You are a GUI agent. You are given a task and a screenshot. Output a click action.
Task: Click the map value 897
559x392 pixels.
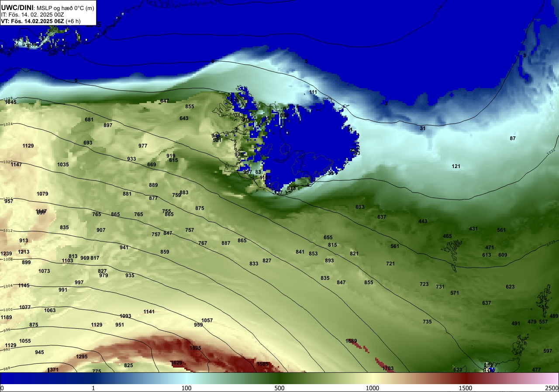tap(108, 125)
